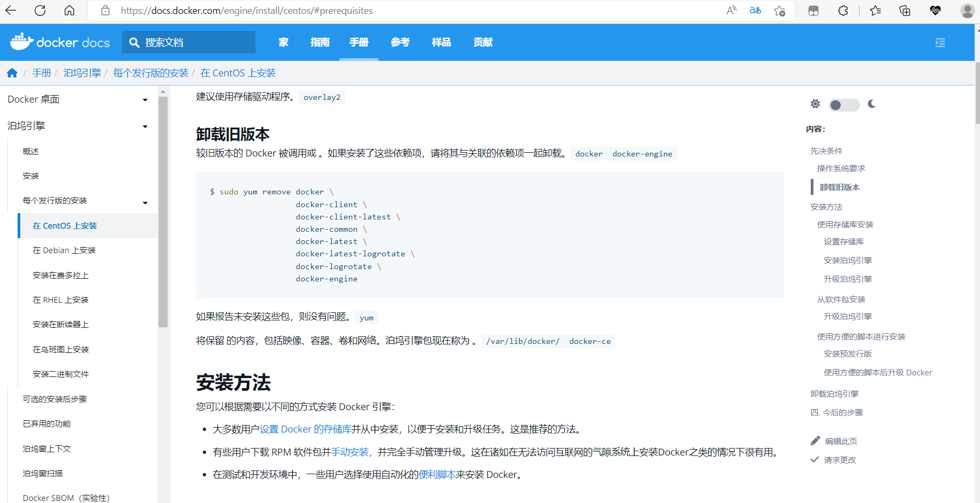Collapse the 每个发行版的安装 arrow
980x503 pixels.
tap(145, 203)
